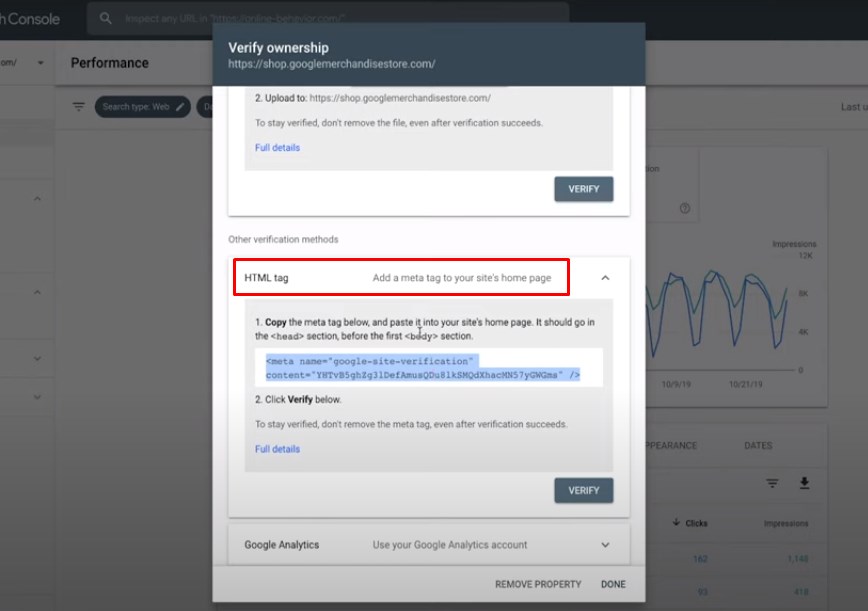
Task: Click the filter rows icon above the table
Action: click(x=772, y=483)
